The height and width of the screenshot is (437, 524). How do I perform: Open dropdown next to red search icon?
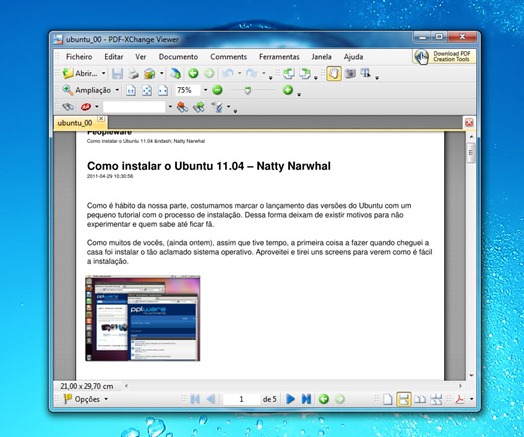(97, 107)
